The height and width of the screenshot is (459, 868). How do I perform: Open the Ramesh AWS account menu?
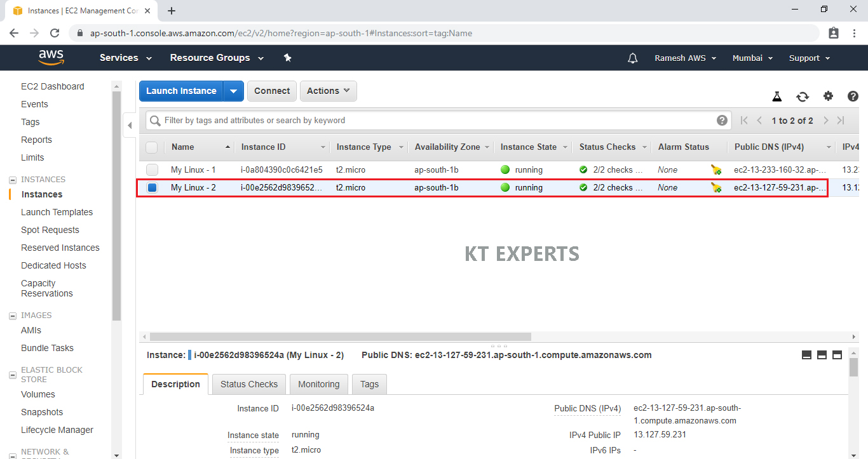[686, 58]
